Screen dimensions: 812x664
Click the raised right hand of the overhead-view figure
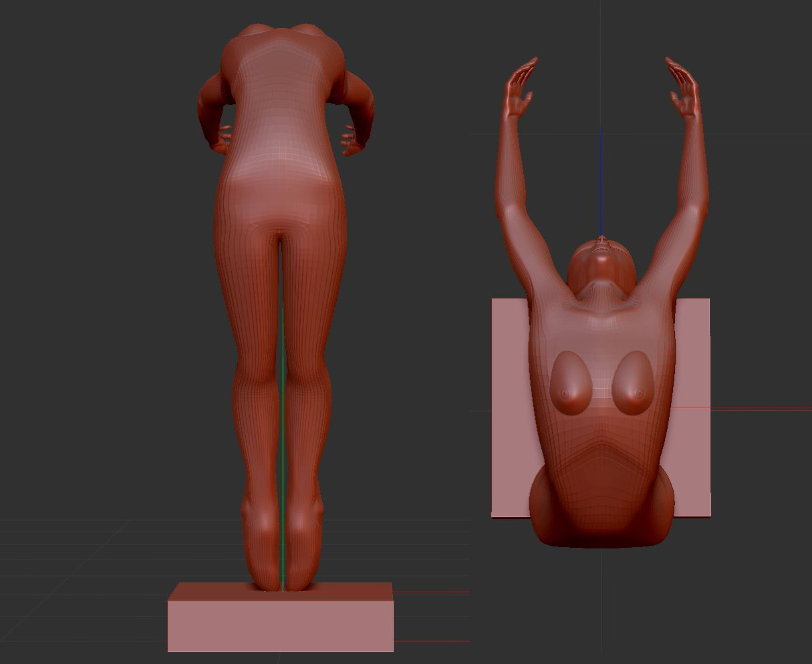[682, 89]
